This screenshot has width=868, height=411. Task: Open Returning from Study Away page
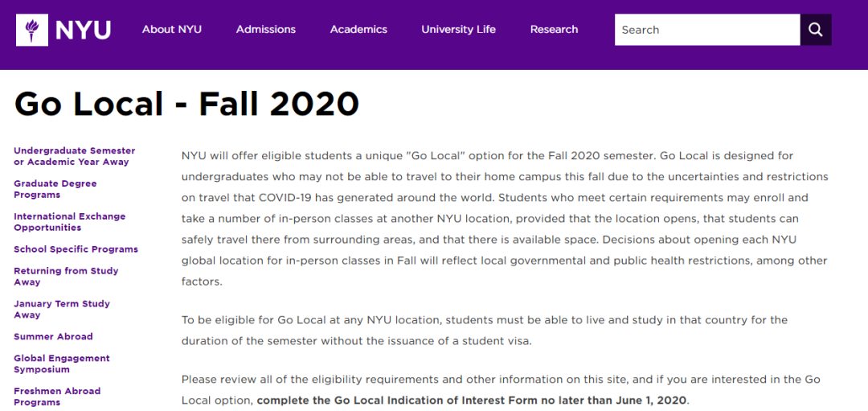click(66, 277)
